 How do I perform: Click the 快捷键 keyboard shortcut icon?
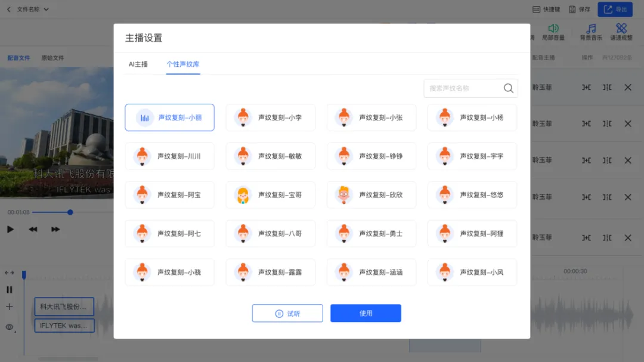pos(536,10)
